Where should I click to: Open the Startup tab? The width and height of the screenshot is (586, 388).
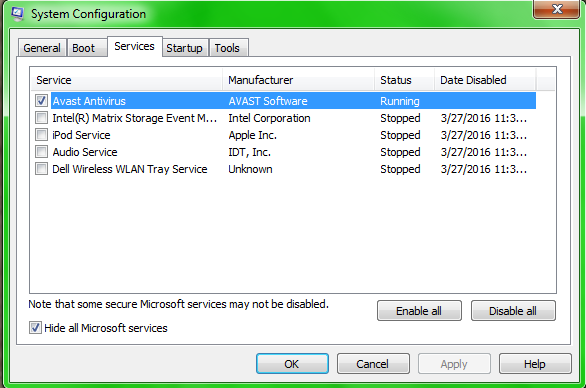click(x=185, y=48)
